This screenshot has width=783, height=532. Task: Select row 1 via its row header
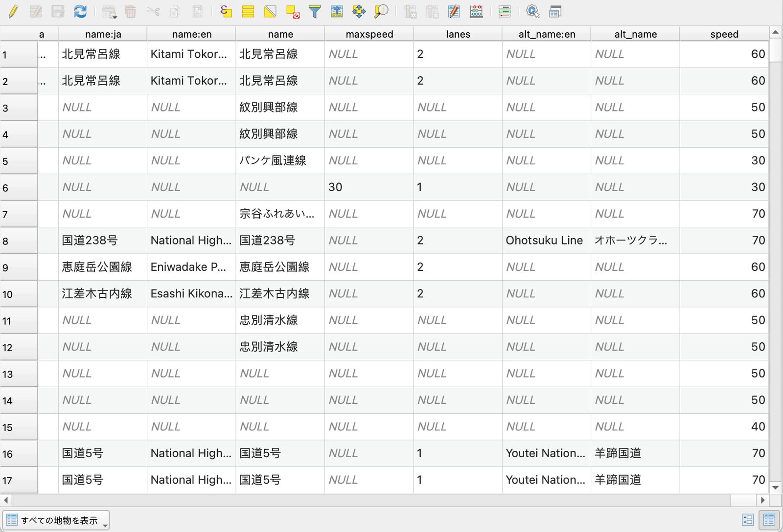point(19,54)
